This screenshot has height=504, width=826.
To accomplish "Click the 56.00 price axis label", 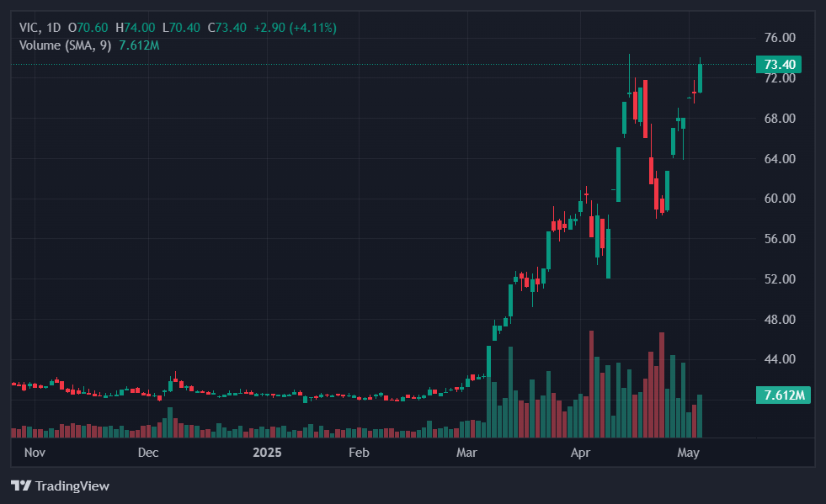I will point(780,239).
